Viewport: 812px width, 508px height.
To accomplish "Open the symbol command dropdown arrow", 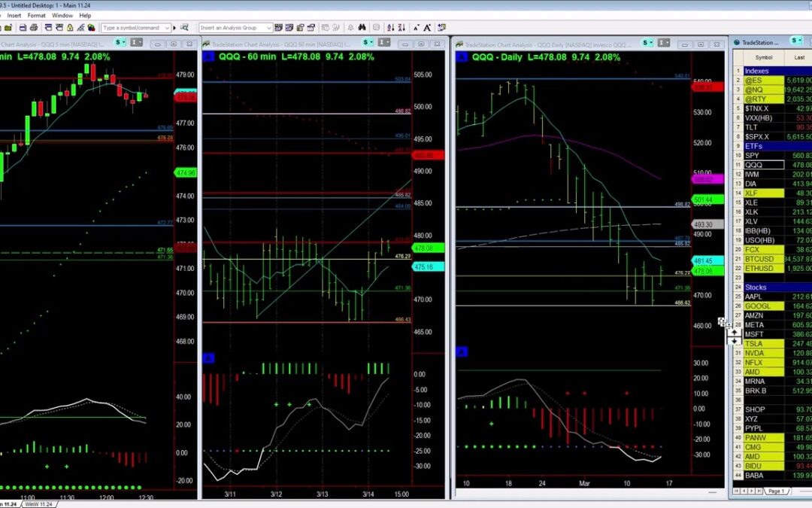I will click(x=165, y=26).
